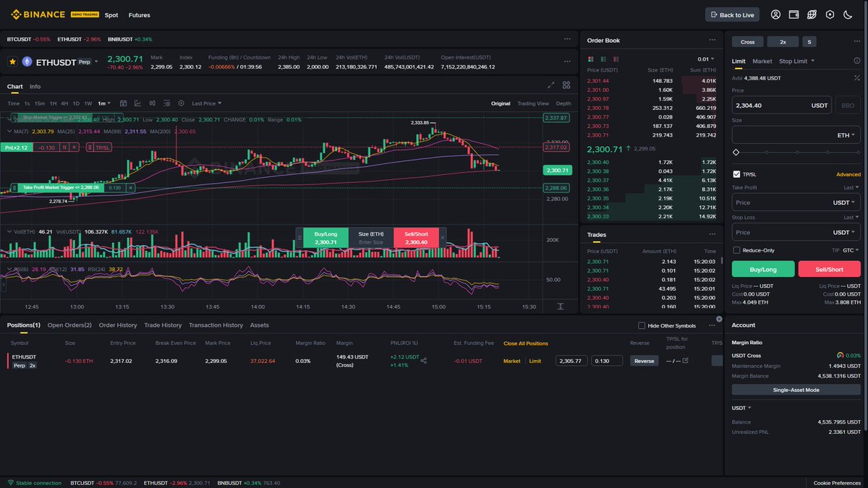Show both bids and asks order book view

click(x=591, y=59)
